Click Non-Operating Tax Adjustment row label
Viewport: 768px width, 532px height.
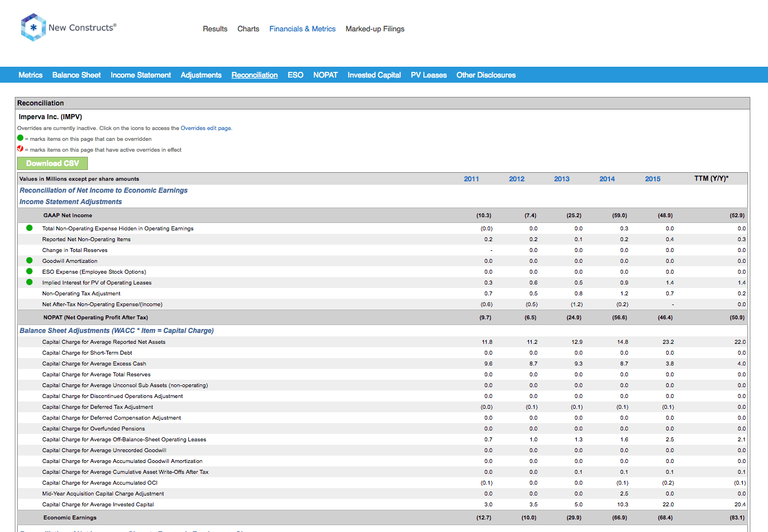(81, 294)
